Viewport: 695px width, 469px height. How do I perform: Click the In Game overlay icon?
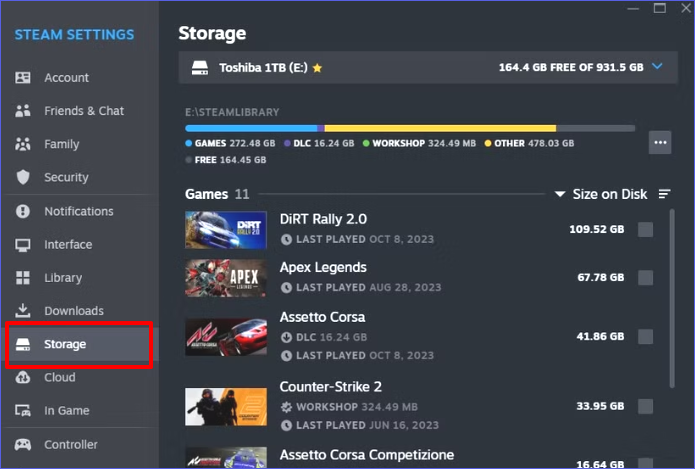click(x=23, y=410)
